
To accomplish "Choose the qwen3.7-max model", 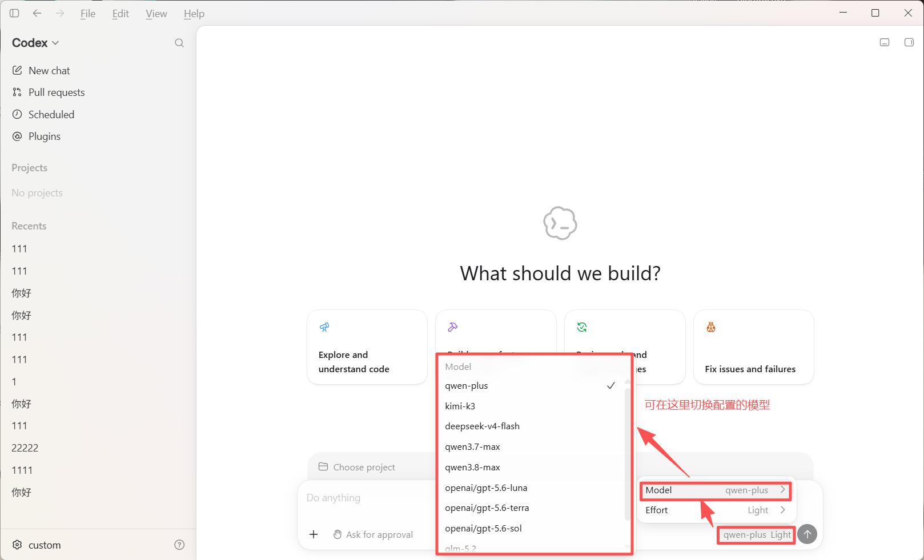I will 531,447.
